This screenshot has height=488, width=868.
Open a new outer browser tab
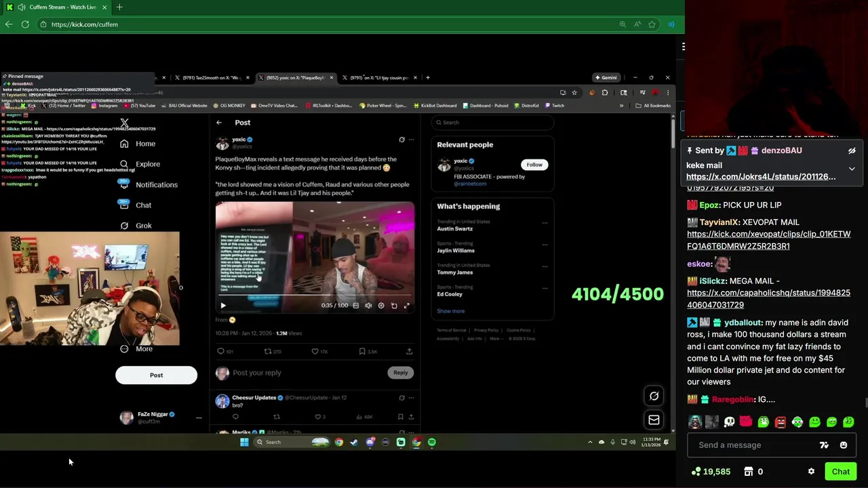119,7
